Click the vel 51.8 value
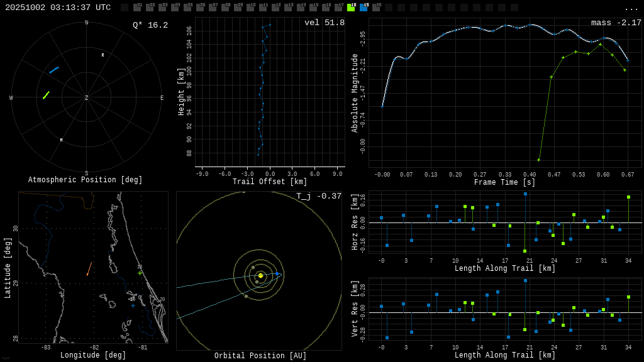The width and height of the screenshot is (644, 362). pyautogui.click(x=325, y=23)
